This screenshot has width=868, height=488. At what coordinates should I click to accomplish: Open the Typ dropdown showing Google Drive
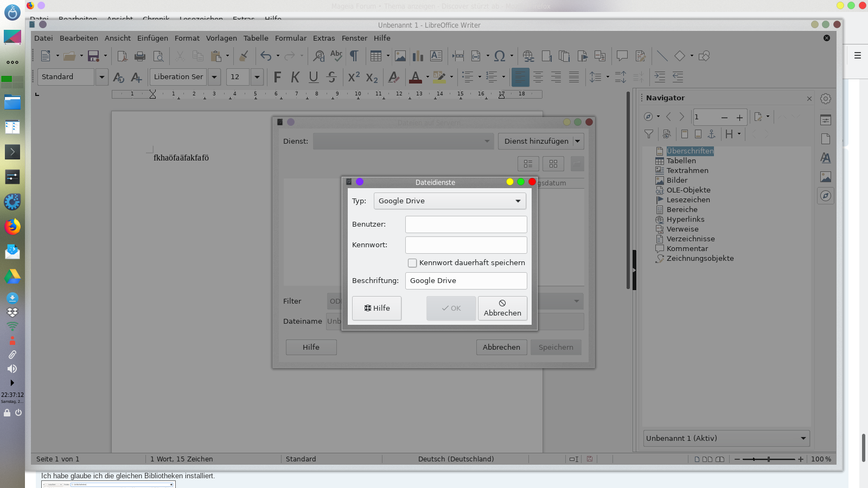450,201
